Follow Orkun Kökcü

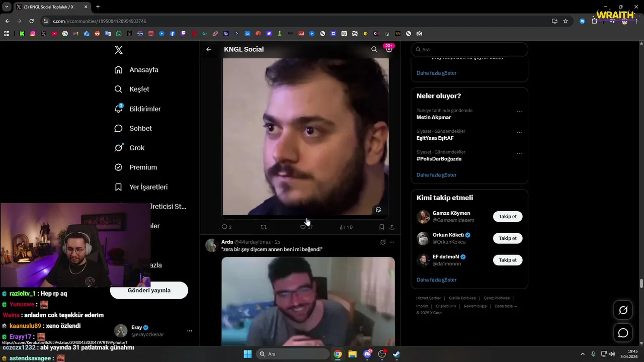tap(508, 238)
